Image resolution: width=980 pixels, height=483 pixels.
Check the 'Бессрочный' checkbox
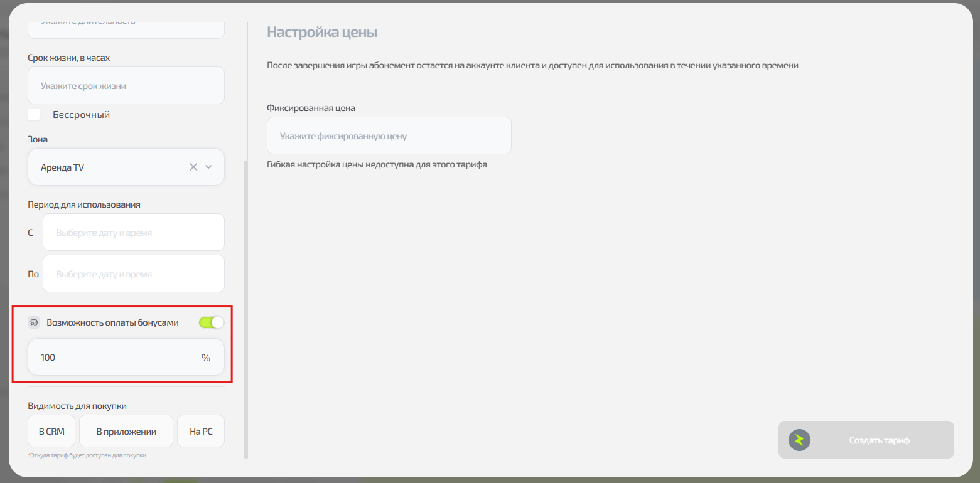[x=34, y=115]
